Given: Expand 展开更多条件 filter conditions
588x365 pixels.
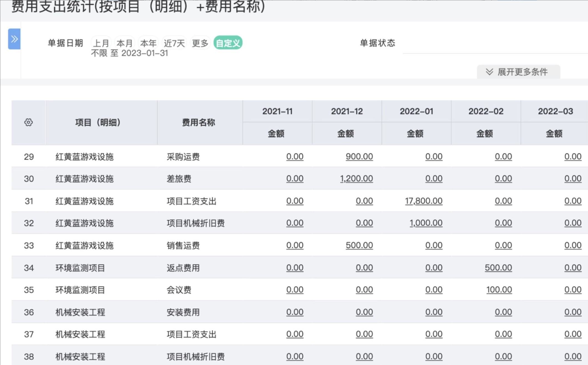Looking at the screenshot, I should click(x=518, y=72).
